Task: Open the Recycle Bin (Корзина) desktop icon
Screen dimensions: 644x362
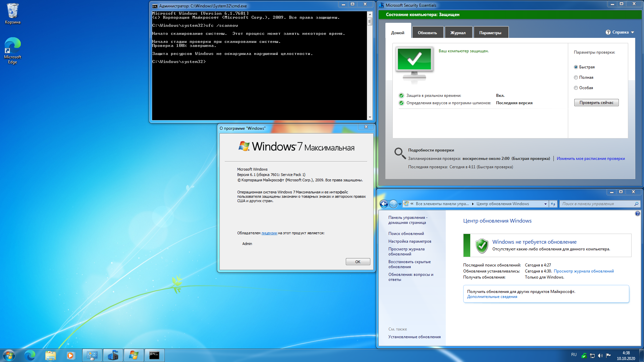Action: (x=12, y=14)
